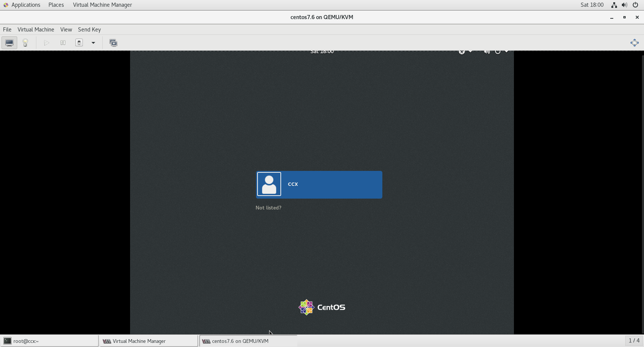Minimize the centos7.6 window

tap(612, 17)
